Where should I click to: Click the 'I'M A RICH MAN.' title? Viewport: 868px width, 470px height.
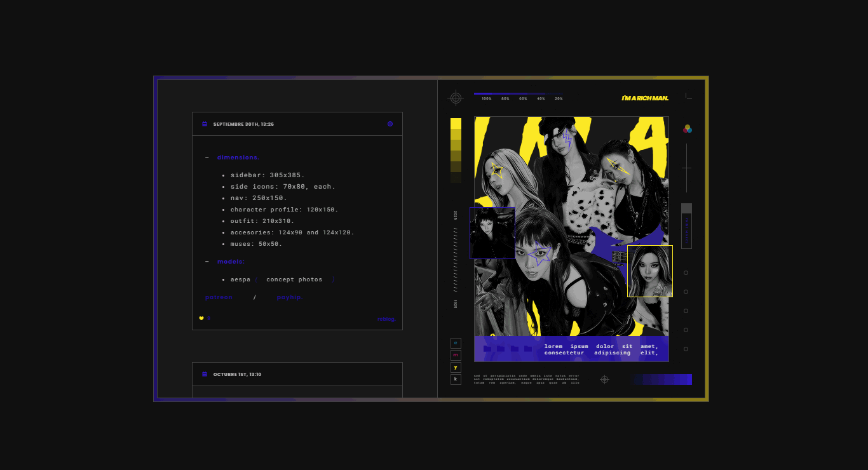pos(645,98)
